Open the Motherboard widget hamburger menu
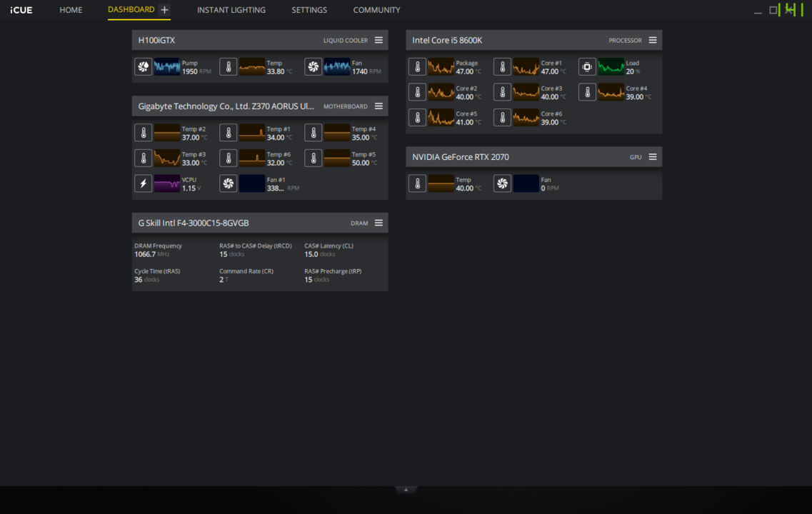This screenshot has height=514, width=812. (379, 106)
